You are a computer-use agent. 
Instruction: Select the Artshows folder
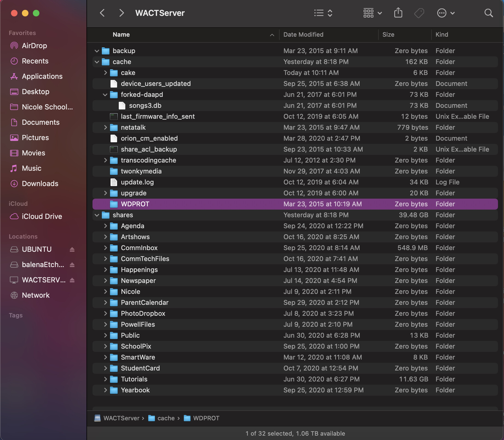[x=295, y=237]
